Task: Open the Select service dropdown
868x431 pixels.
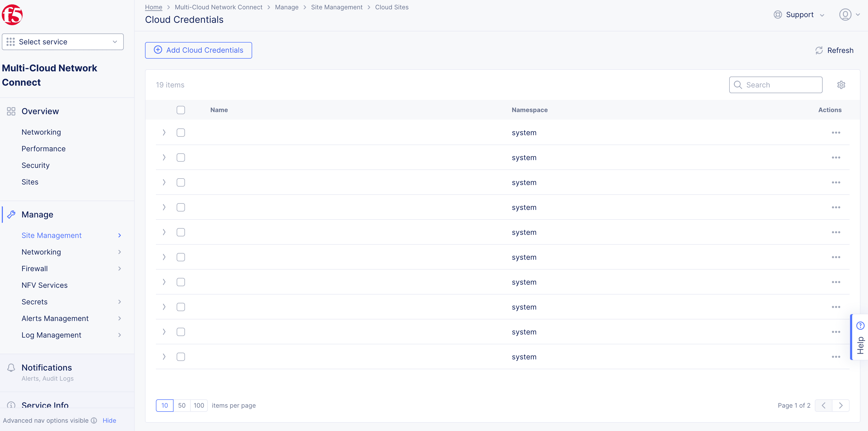Action: coord(63,42)
